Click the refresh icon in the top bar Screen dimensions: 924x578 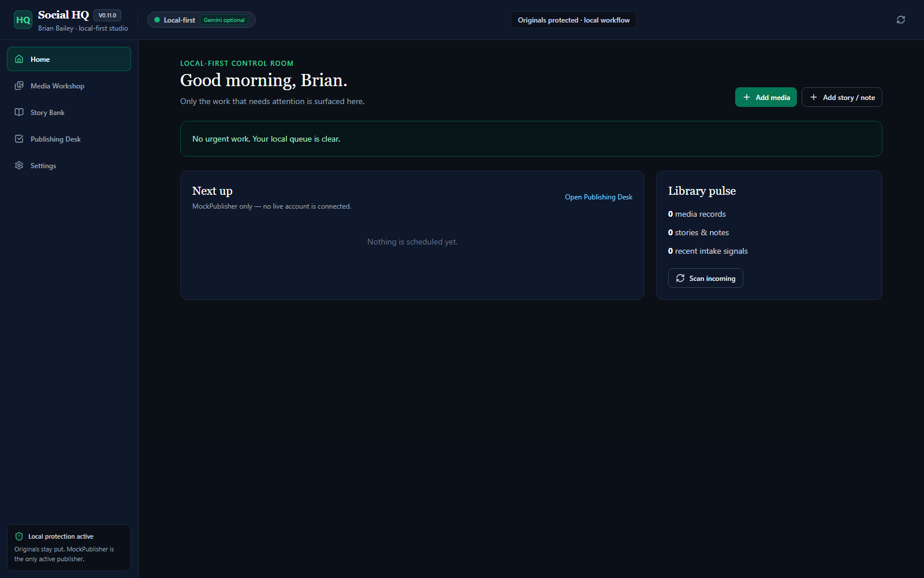[901, 20]
